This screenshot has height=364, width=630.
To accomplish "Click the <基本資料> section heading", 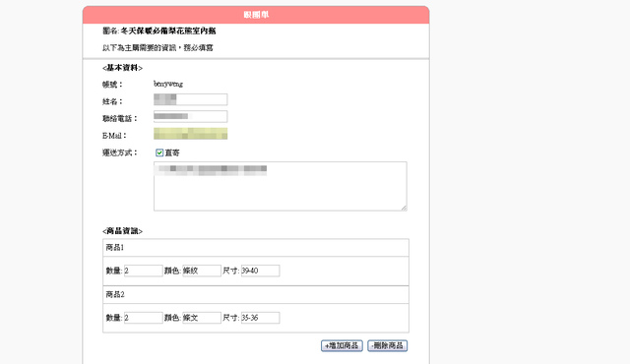I will (122, 68).
